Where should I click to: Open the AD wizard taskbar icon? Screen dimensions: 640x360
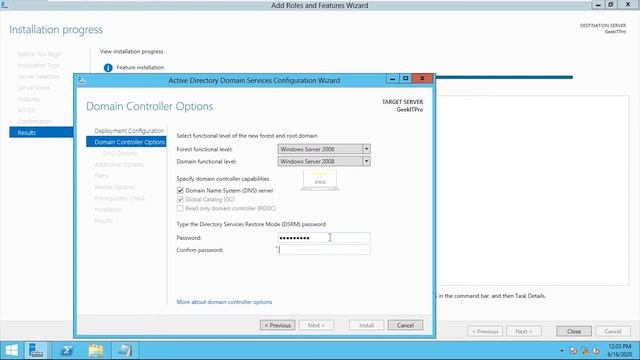(x=124, y=350)
